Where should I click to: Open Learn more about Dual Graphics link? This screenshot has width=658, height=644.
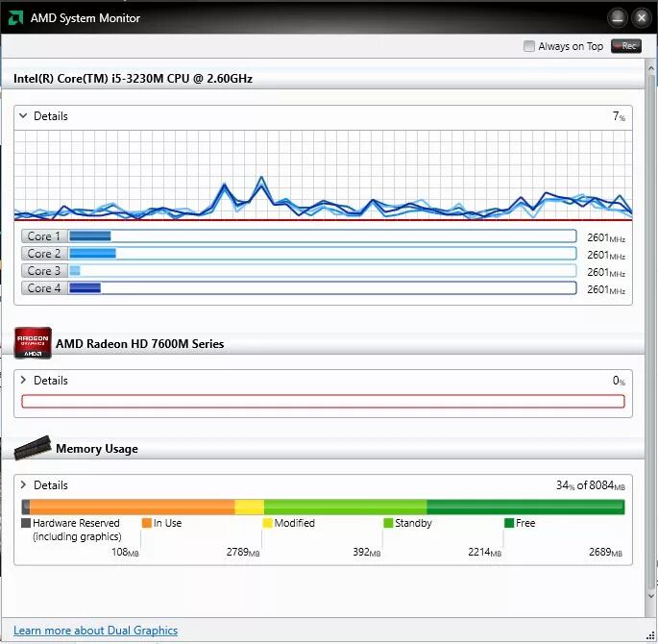96,631
